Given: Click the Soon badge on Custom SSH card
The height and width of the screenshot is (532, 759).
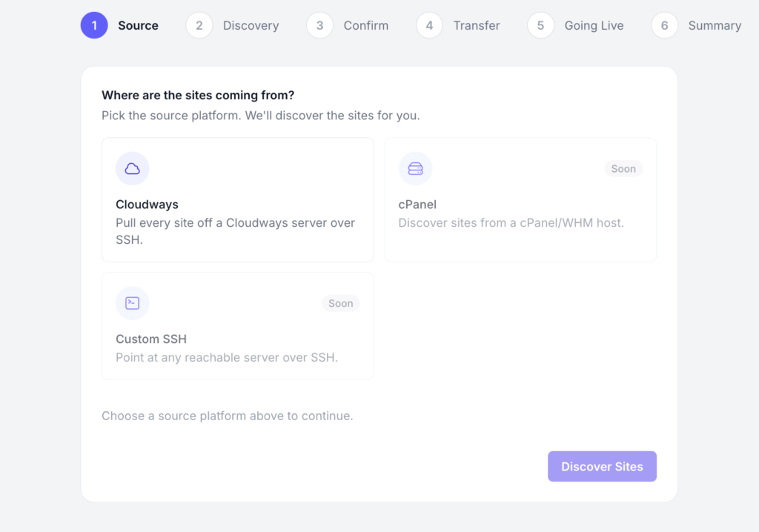Looking at the screenshot, I should pyautogui.click(x=341, y=303).
